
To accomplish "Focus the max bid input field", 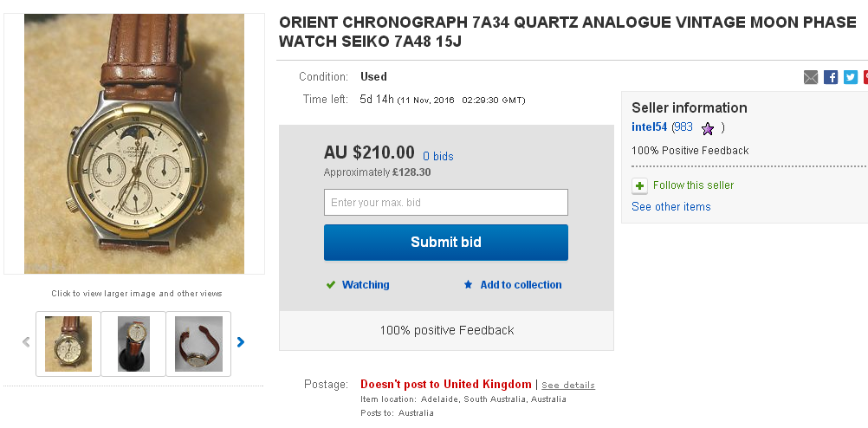I will click(446, 203).
